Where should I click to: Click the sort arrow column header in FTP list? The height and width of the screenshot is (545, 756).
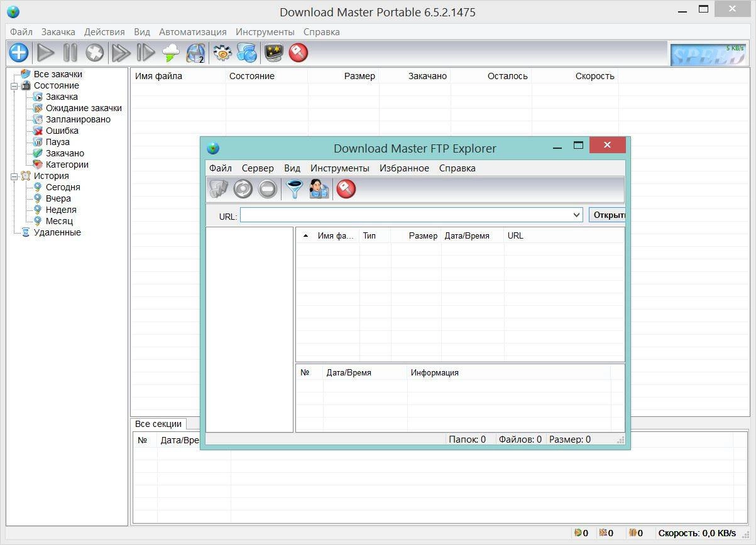(x=305, y=235)
